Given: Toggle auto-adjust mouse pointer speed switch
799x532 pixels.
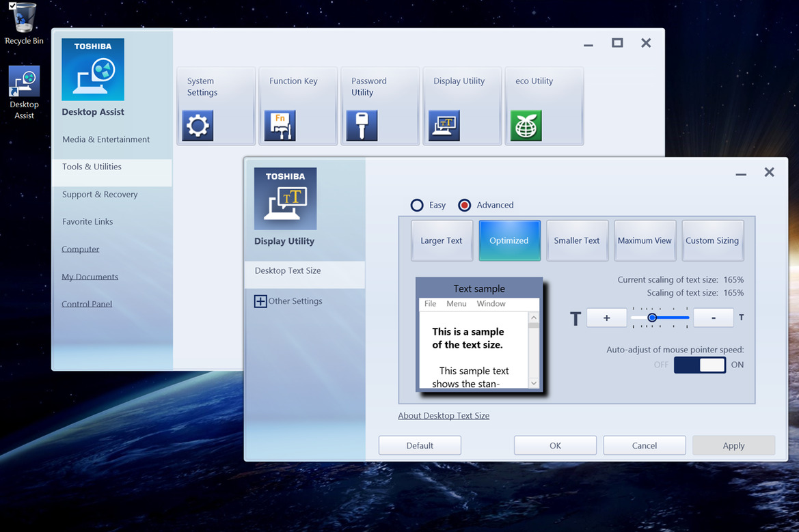Looking at the screenshot, I should (700, 365).
